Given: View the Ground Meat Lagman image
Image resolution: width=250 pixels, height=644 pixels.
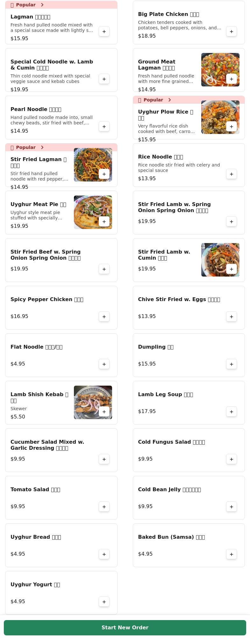Looking at the screenshot, I should [x=220, y=70].
